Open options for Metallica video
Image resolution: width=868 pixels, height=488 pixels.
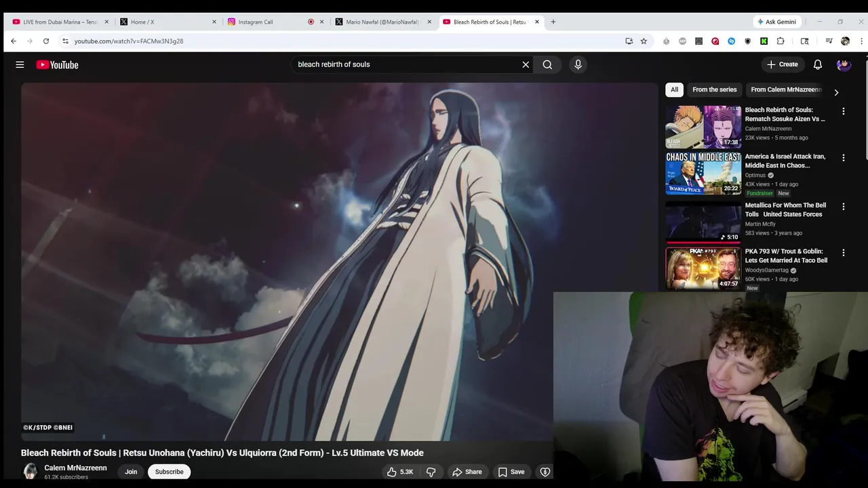844,207
